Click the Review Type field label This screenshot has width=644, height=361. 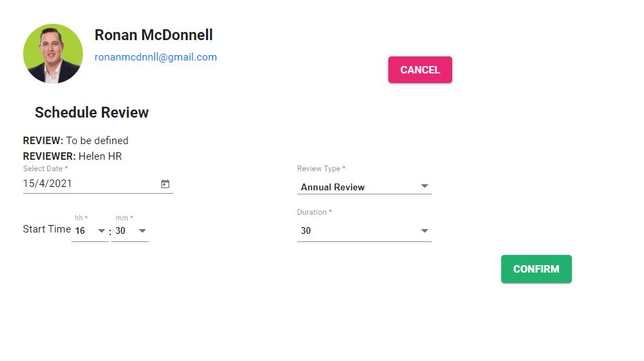[x=321, y=169]
